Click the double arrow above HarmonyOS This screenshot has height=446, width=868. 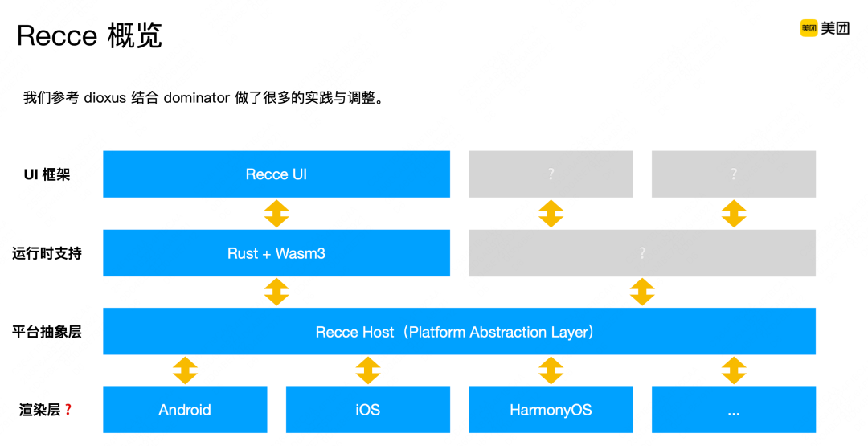[x=551, y=370]
